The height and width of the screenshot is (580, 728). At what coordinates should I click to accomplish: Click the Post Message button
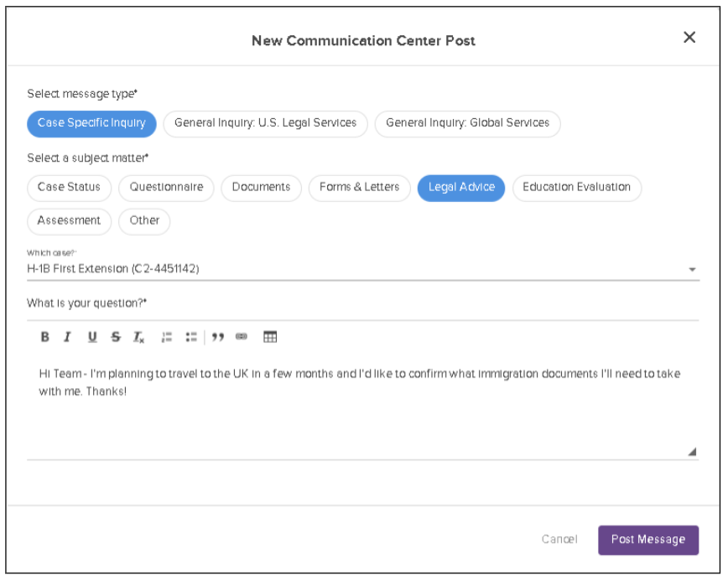[x=647, y=540]
